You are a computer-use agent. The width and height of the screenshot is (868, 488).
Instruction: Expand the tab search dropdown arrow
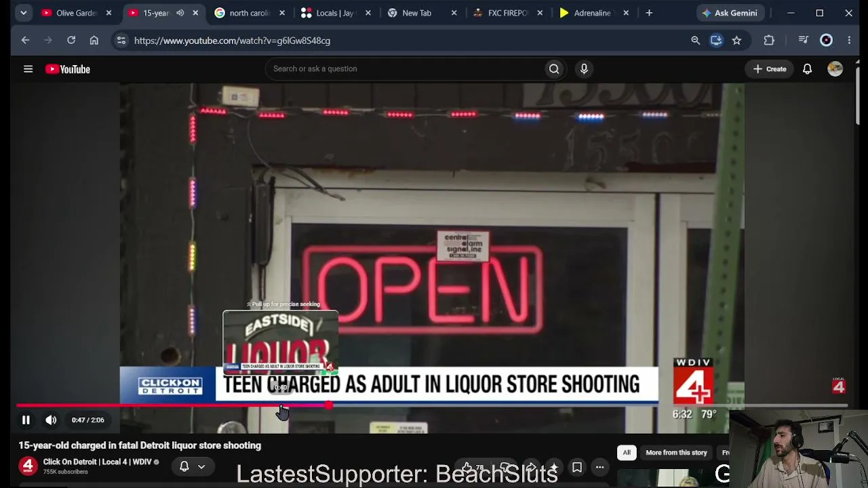[23, 13]
